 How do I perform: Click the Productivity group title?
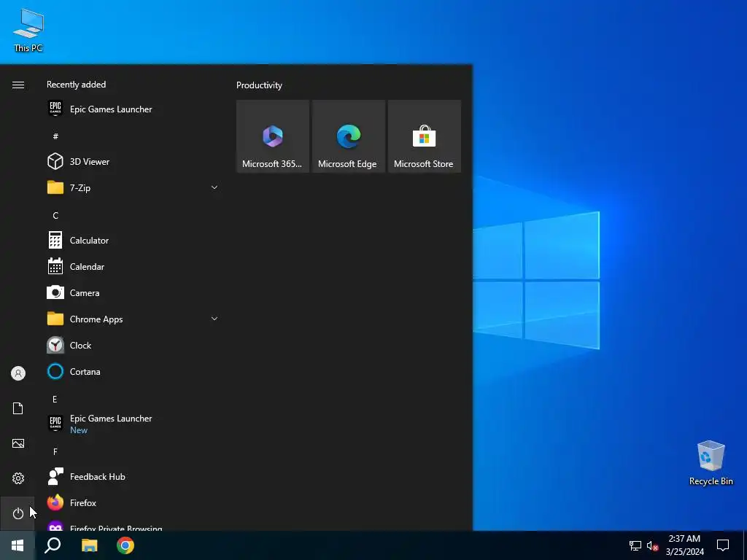(259, 85)
